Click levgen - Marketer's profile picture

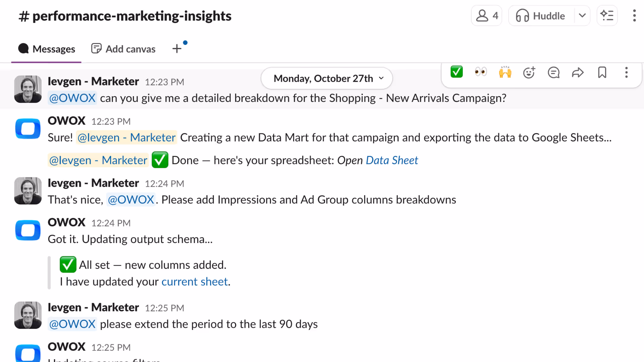pos(28,89)
